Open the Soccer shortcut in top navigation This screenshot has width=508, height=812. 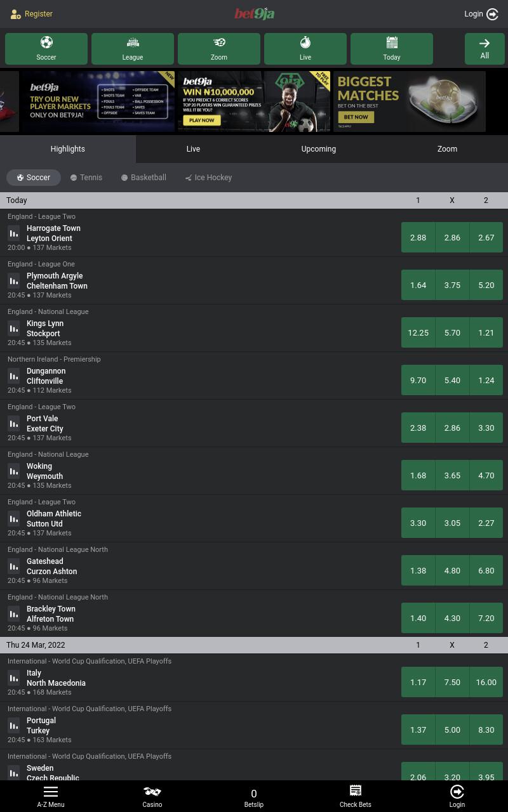click(x=46, y=49)
